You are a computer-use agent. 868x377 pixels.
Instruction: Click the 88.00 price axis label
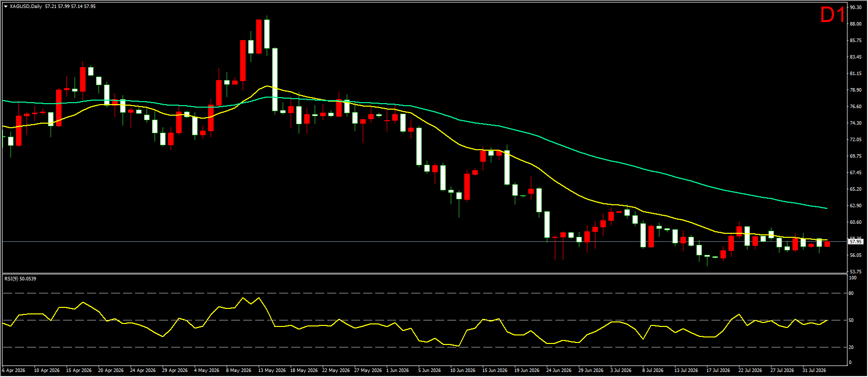point(855,24)
